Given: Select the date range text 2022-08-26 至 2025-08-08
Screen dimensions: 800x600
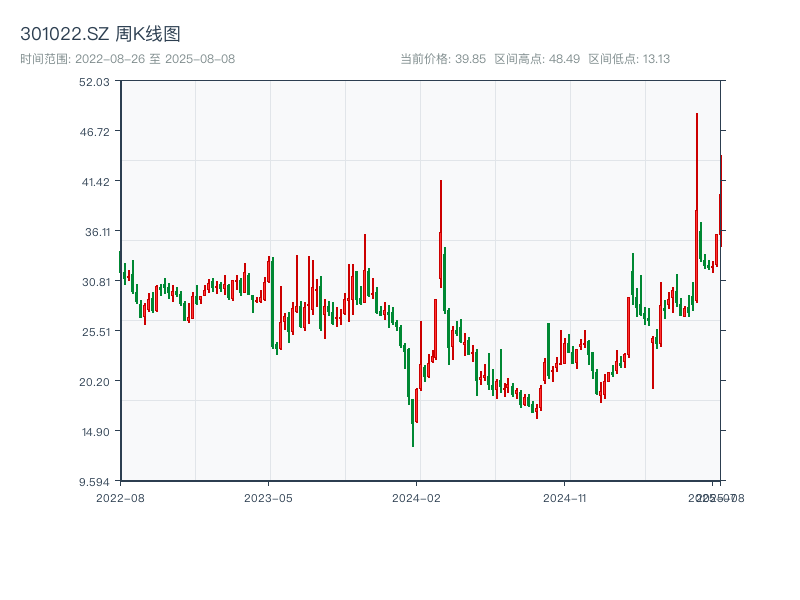Looking at the screenshot, I should (x=155, y=59).
